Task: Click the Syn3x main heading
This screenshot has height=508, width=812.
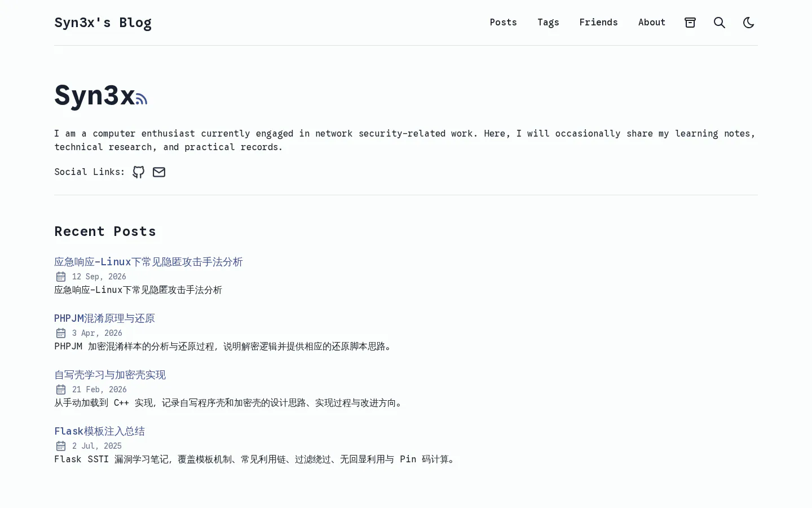Action: [94, 95]
